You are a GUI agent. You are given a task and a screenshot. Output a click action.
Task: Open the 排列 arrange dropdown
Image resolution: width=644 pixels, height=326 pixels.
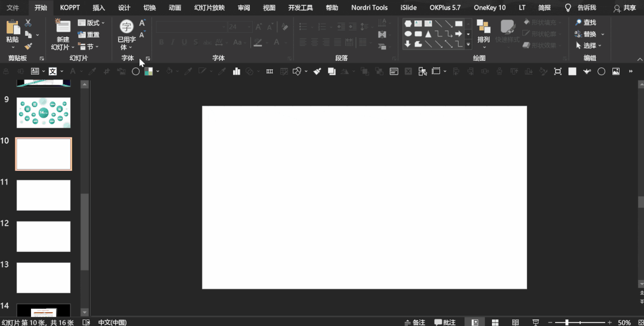[484, 35]
